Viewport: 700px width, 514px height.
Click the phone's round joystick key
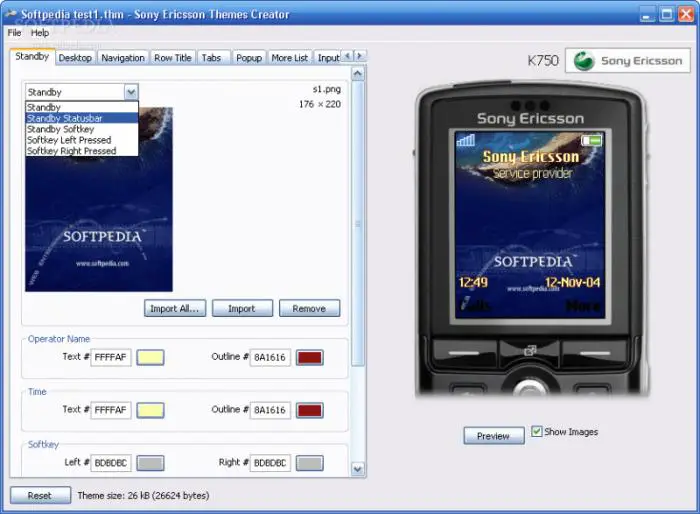pos(529,388)
